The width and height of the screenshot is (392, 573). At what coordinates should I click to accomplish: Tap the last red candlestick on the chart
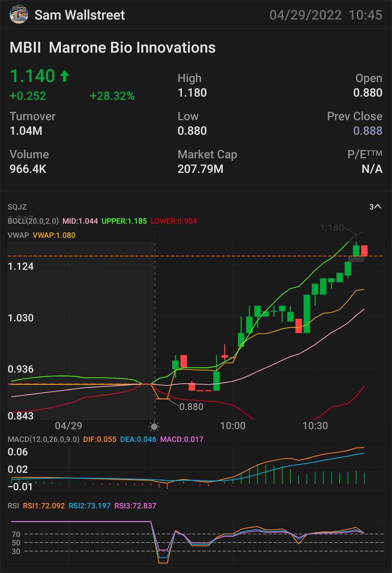pos(364,251)
